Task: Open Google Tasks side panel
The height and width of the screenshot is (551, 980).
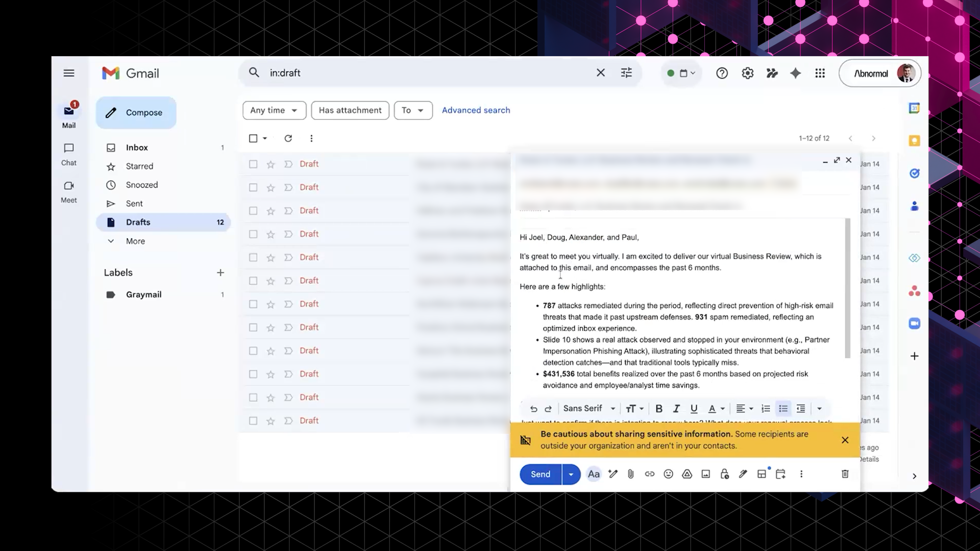Action: (x=914, y=173)
